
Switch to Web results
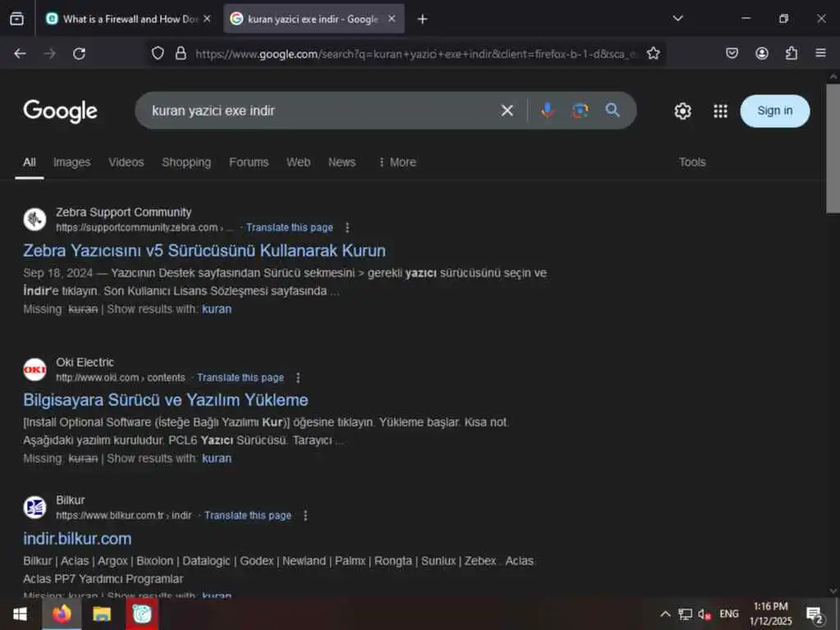[x=299, y=162]
